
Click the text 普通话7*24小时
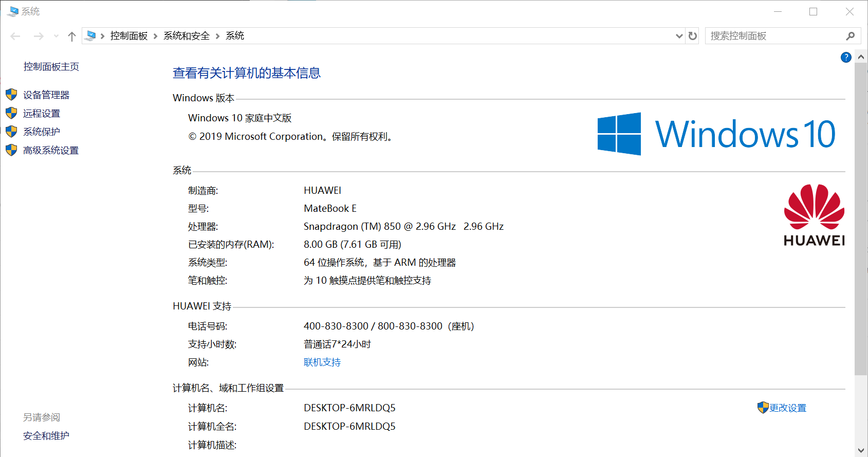(337, 344)
